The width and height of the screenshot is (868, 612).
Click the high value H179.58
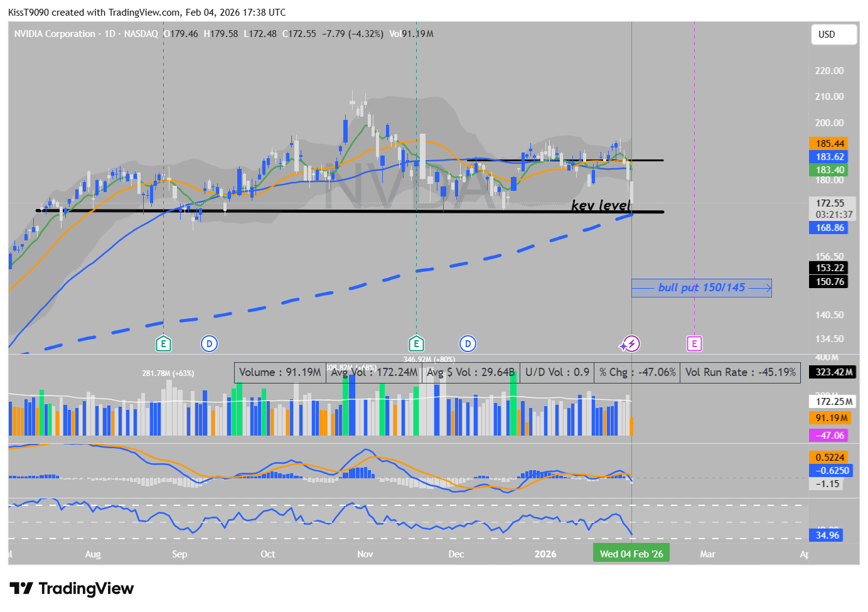pos(221,34)
